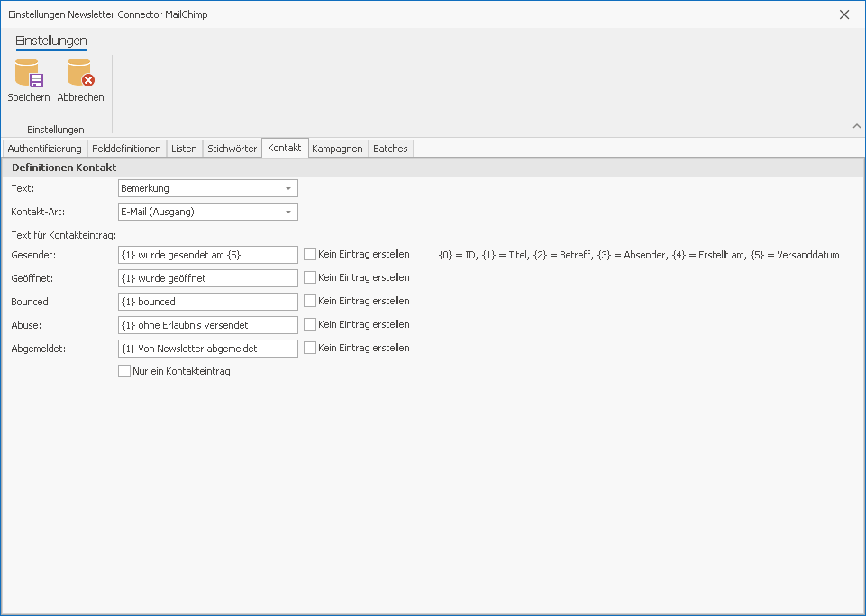This screenshot has width=866, height=616.
Task: Close the MailChimp settings window
Action: [844, 14]
